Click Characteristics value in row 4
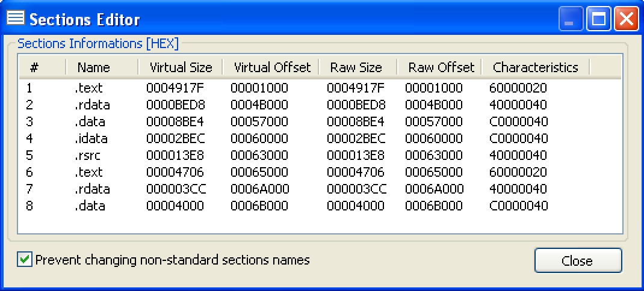The height and width of the screenshot is (291, 644). [x=518, y=138]
